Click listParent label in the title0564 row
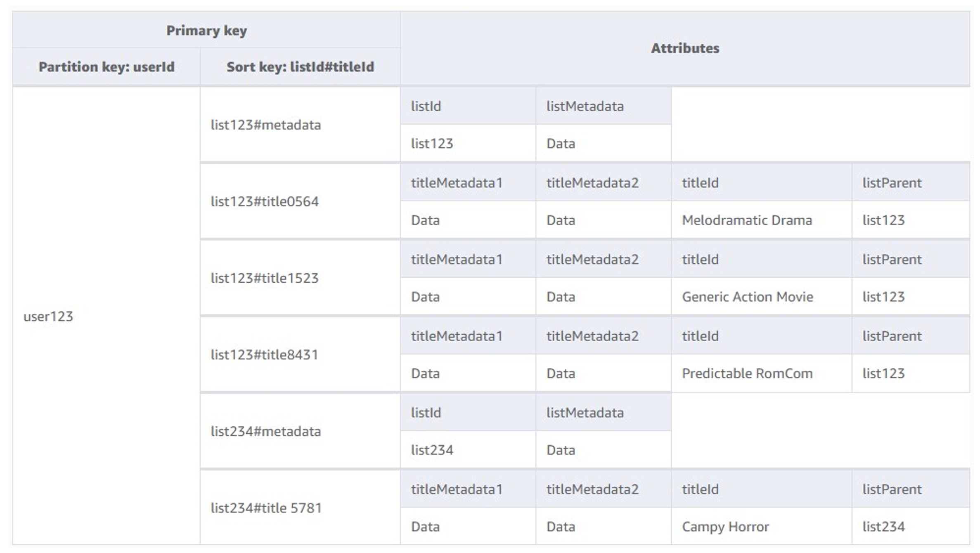This screenshot has width=980, height=553. (x=892, y=183)
